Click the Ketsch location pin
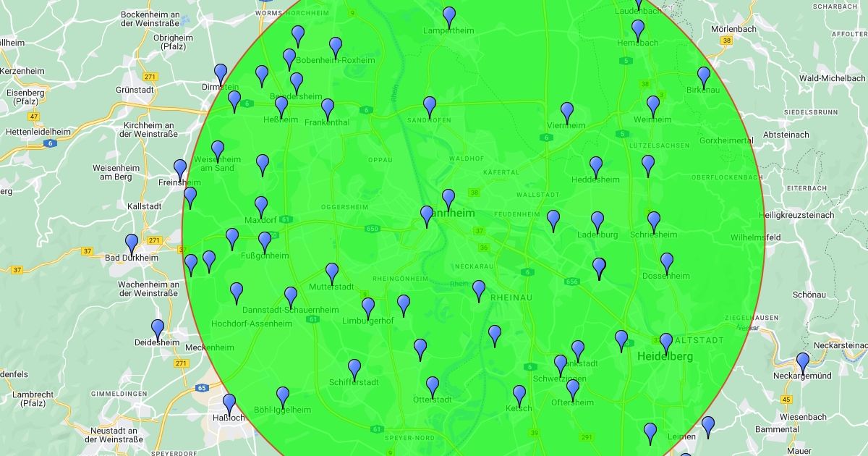 click(x=519, y=396)
